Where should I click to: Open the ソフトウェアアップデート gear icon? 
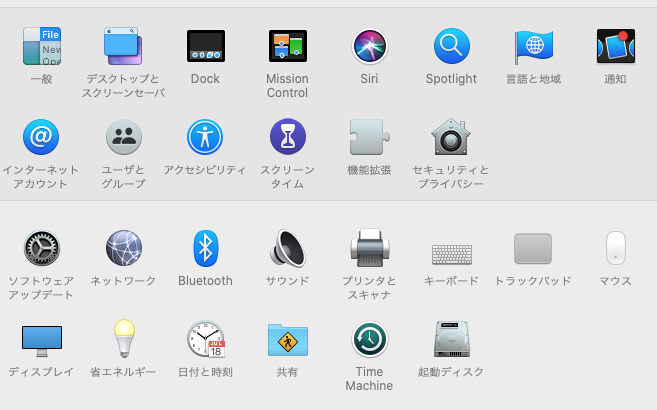click(41, 248)
